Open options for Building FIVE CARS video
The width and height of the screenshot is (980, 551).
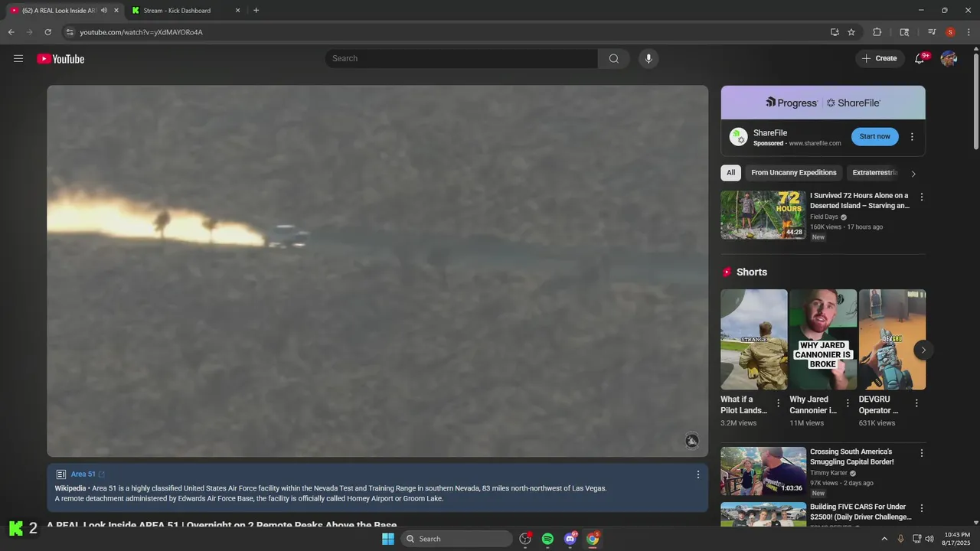922,508
